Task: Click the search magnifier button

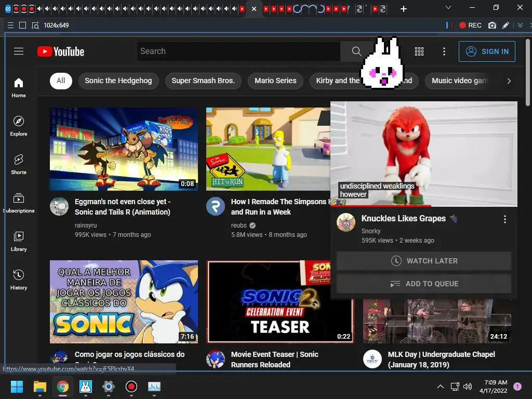Action: pyautogui.click(x=356, y=51)
